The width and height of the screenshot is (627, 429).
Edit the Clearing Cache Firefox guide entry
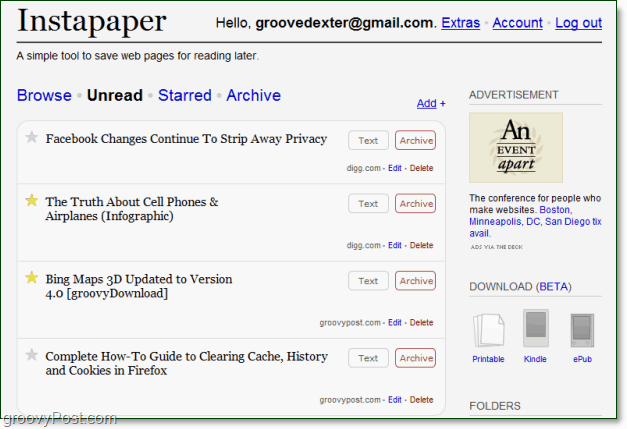[x=395, y=399]
